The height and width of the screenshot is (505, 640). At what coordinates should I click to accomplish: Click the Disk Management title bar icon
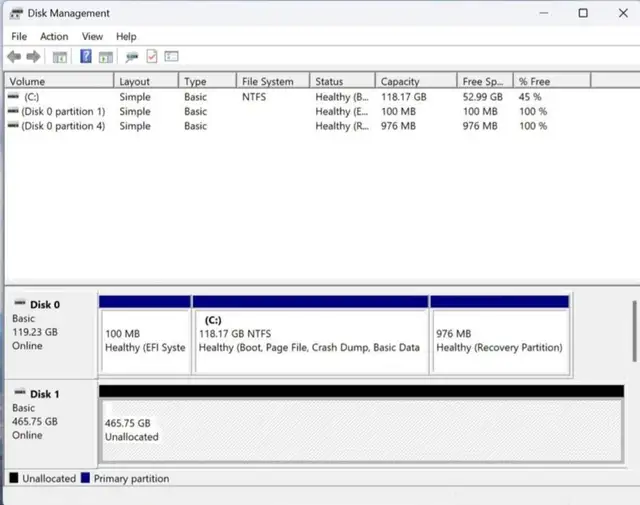coord(16,13)
